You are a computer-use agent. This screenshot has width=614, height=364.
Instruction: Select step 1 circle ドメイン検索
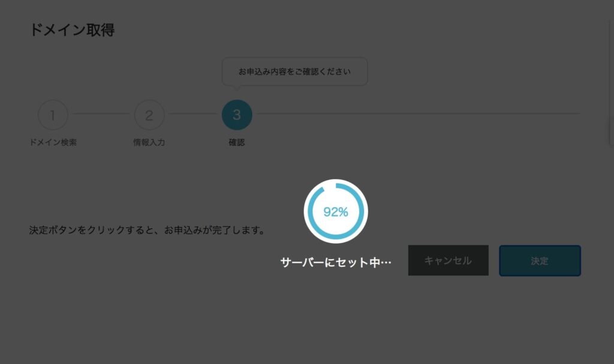pos(53,115)
